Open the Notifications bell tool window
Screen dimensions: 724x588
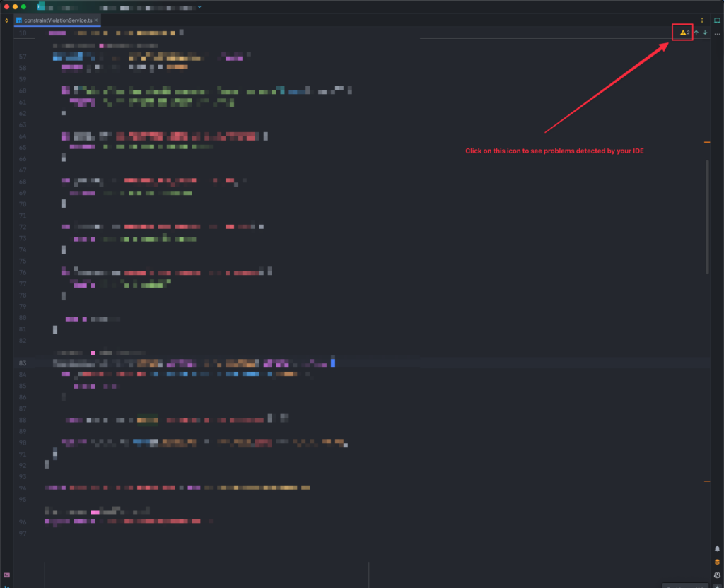click(717, 548)
